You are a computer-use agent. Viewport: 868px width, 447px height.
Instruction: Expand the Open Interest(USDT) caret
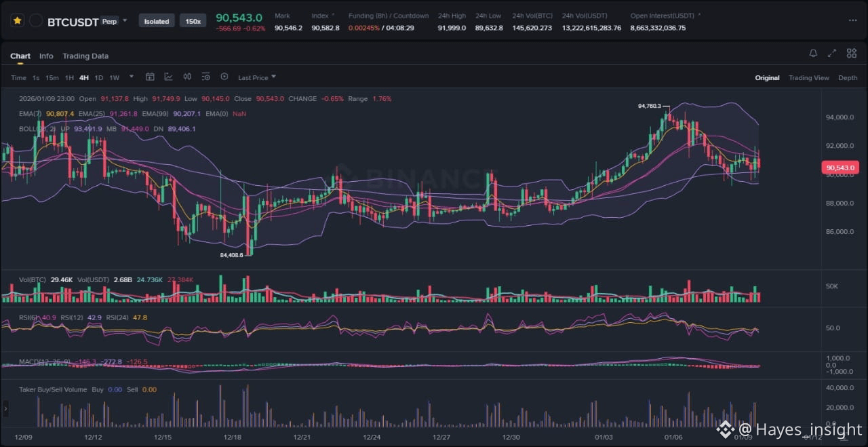(x=699, y=15)
